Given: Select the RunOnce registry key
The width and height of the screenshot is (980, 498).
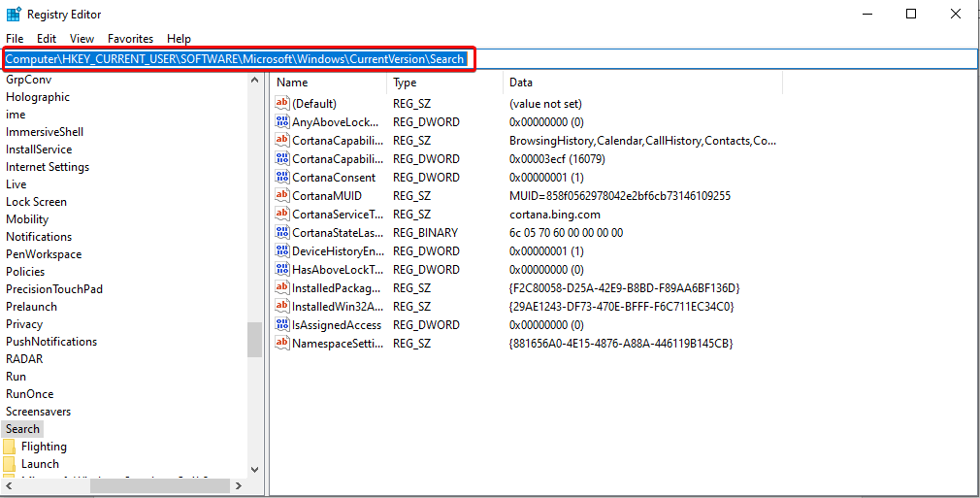Looking at the screenshot, I should 30,394.
